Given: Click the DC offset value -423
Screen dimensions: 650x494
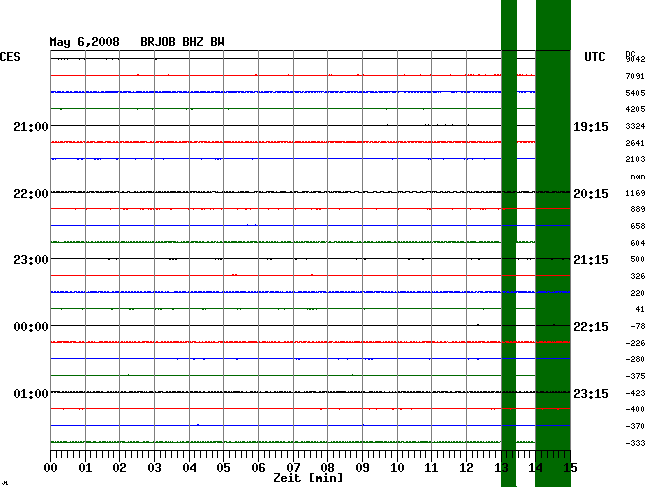Looking at the screenshot, I should (x=635, y=393).
